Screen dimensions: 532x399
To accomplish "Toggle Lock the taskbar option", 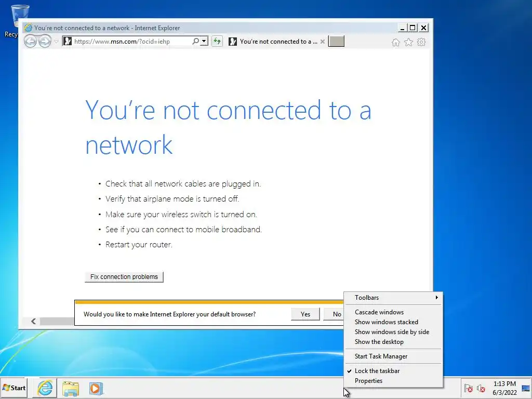I will pos(394,371).
